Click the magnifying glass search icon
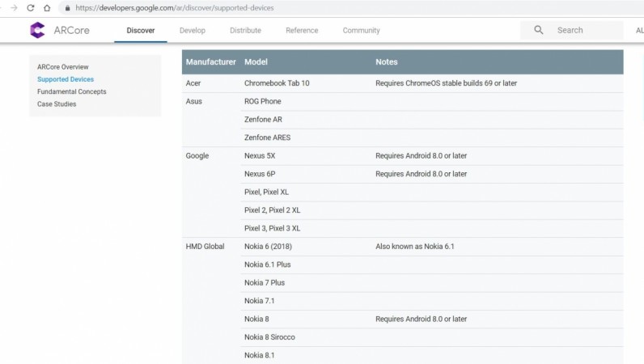 click(x=539, y=30)
